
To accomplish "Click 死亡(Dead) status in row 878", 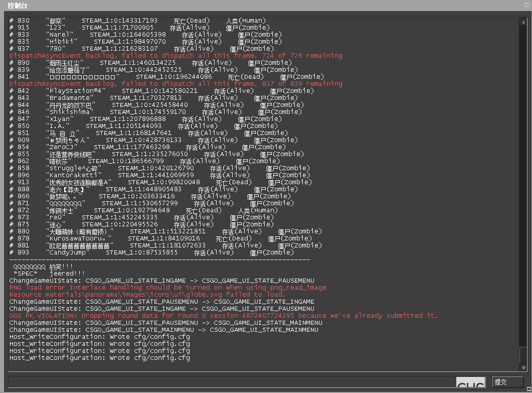I will 234,238.
